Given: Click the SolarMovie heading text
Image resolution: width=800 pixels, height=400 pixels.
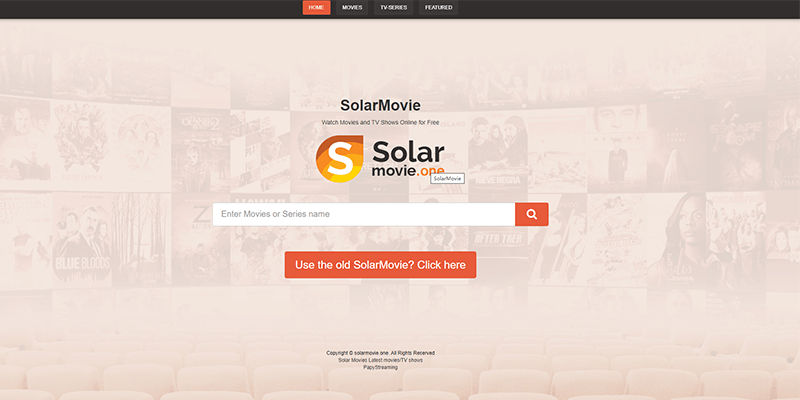Looking at the screenshot, I should (380, 106).
